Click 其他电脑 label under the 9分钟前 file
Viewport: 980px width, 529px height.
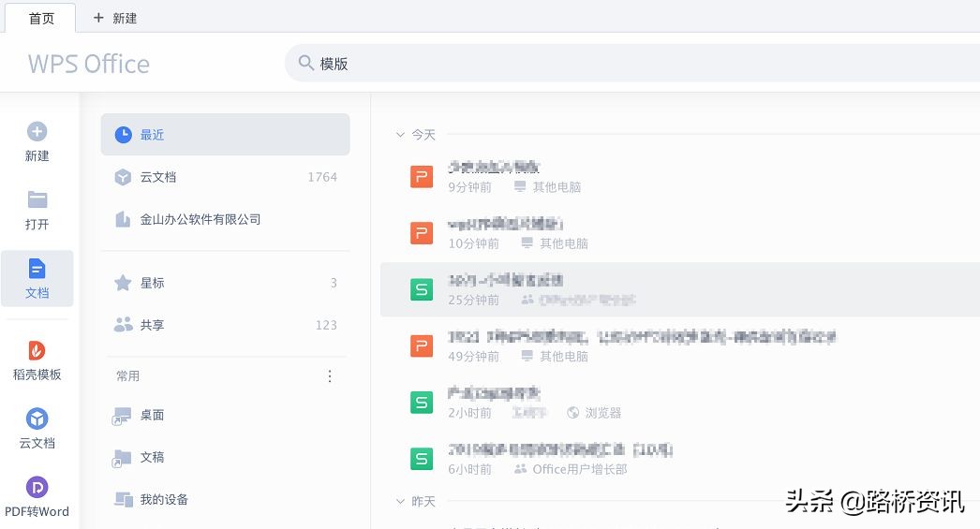point(557,186)
